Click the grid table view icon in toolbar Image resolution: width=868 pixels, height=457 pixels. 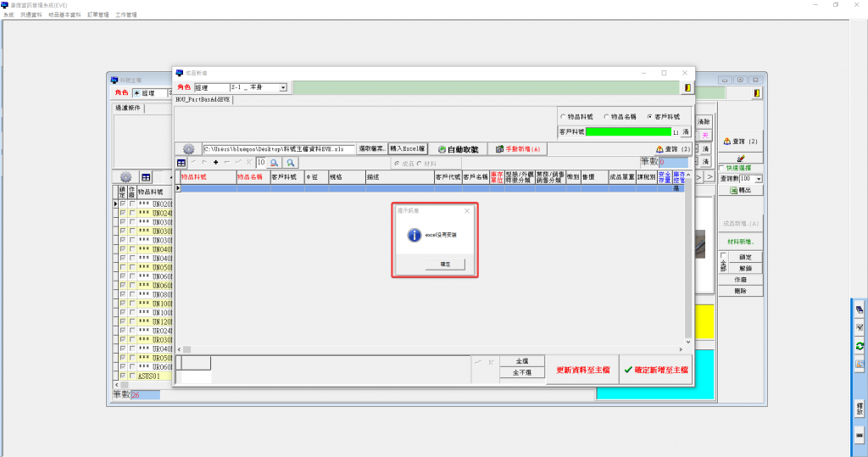click(181, 162)
